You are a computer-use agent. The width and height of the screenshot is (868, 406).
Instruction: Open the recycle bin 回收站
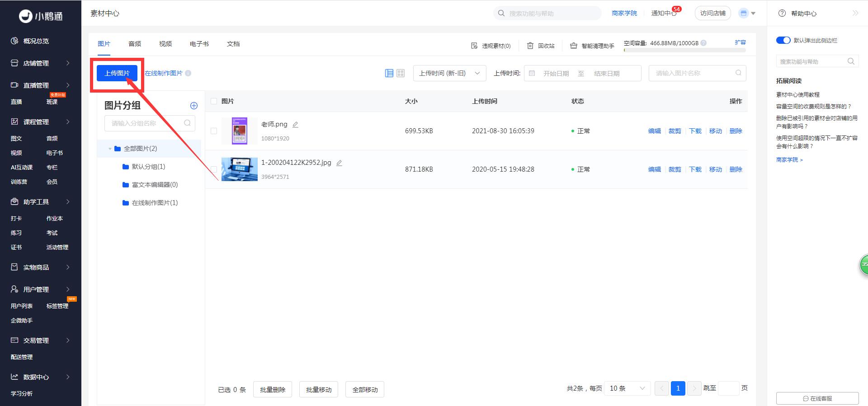tap(541, 46)
